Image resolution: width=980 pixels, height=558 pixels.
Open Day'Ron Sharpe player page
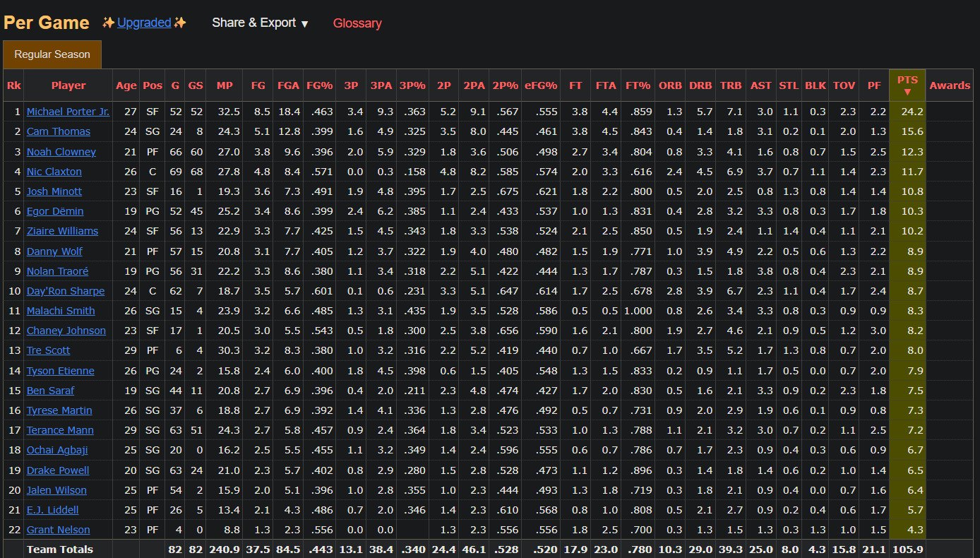pos(66,291)
